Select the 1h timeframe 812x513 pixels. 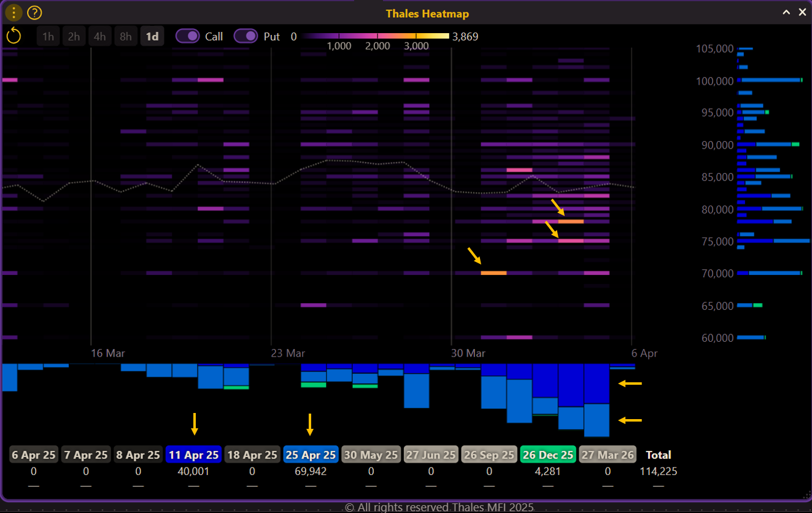pyautogui.click(x=48, y=37)
